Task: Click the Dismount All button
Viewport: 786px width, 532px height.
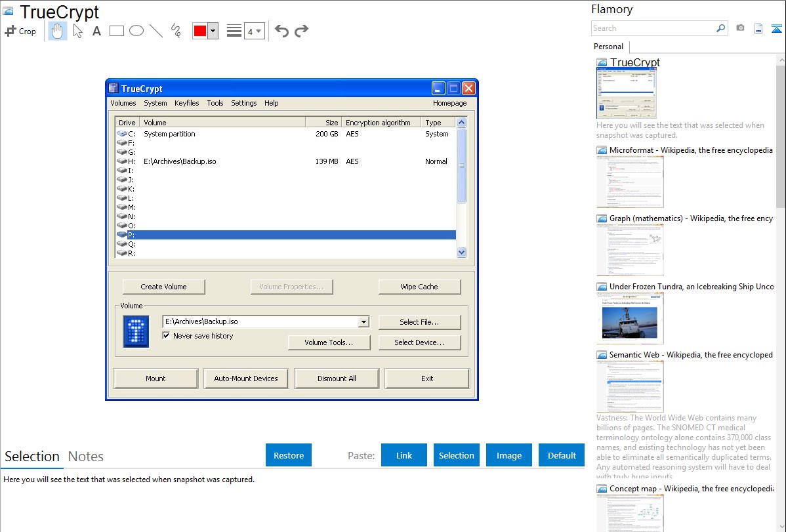Action: [x=337, y=379]
